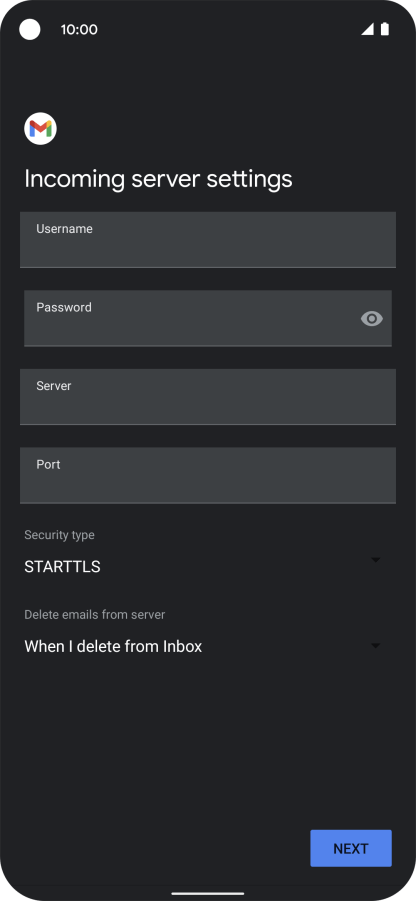Tap the Gmail logo icon
The image size is (416, 901).
click(40, 129)
